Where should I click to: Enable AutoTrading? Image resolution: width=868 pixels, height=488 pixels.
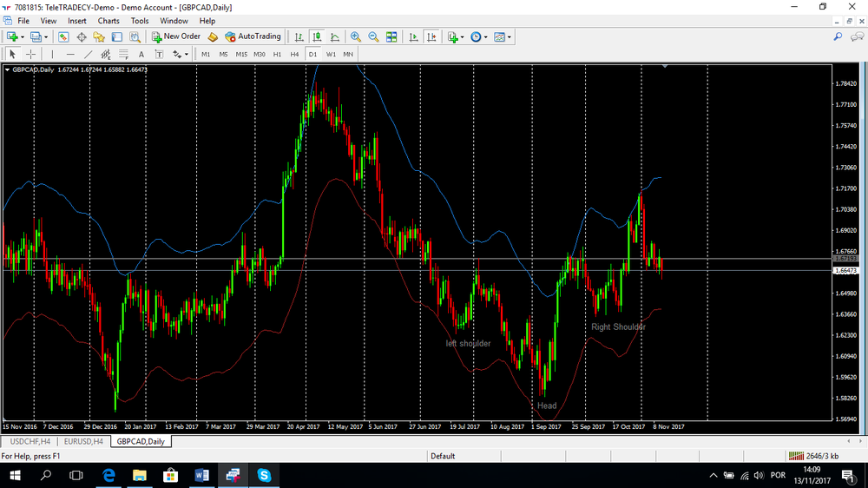click(x=253, y=36)
